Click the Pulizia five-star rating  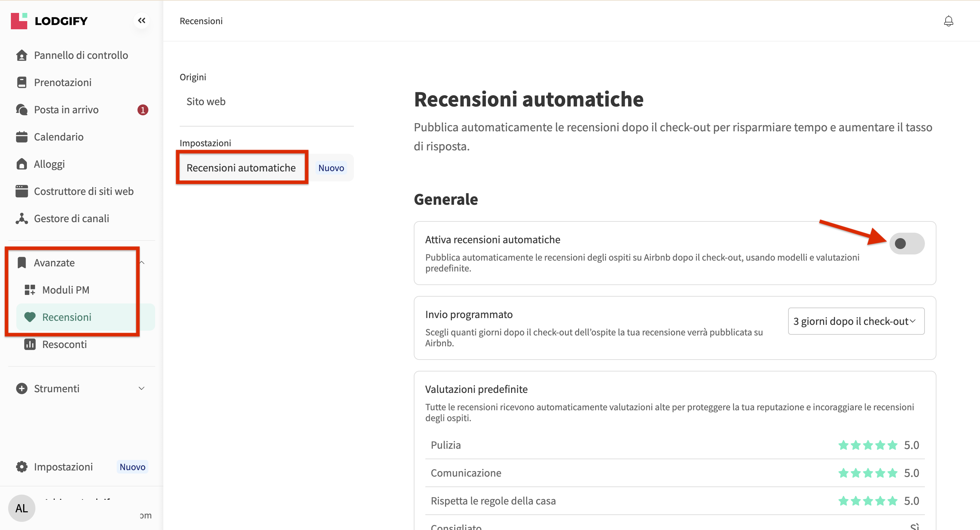pos(867,445)
